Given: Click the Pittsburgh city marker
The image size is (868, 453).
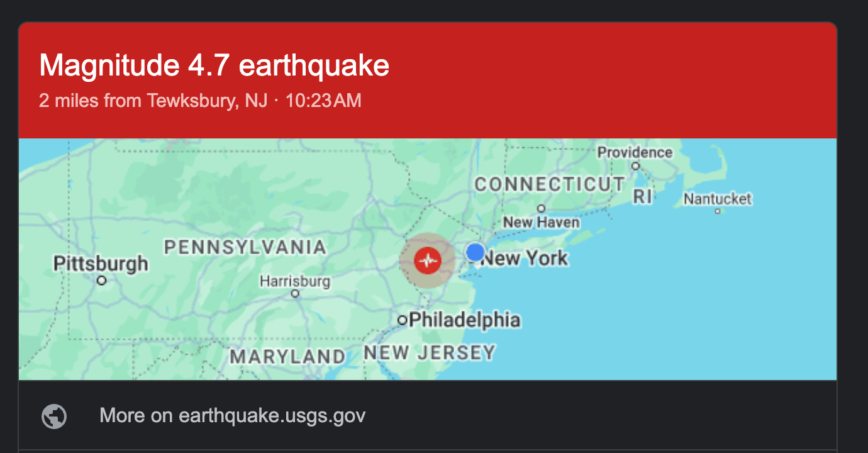Looking at the screenshot, I should (102, 281).
